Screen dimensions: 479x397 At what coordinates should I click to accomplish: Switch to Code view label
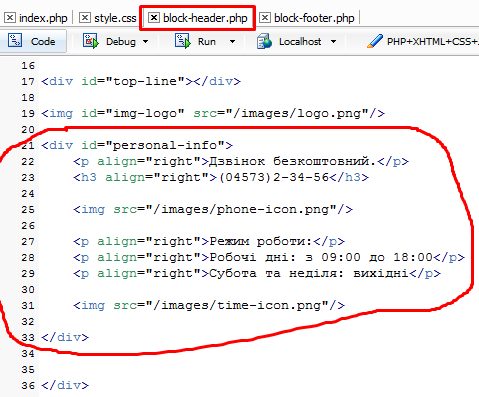tap(43, 42)
